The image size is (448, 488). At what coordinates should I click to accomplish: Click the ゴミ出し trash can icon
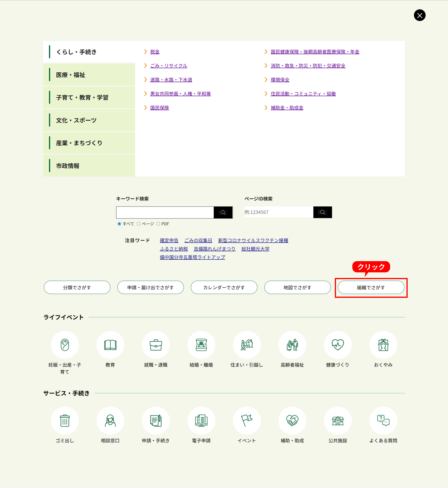click(65, 420)
